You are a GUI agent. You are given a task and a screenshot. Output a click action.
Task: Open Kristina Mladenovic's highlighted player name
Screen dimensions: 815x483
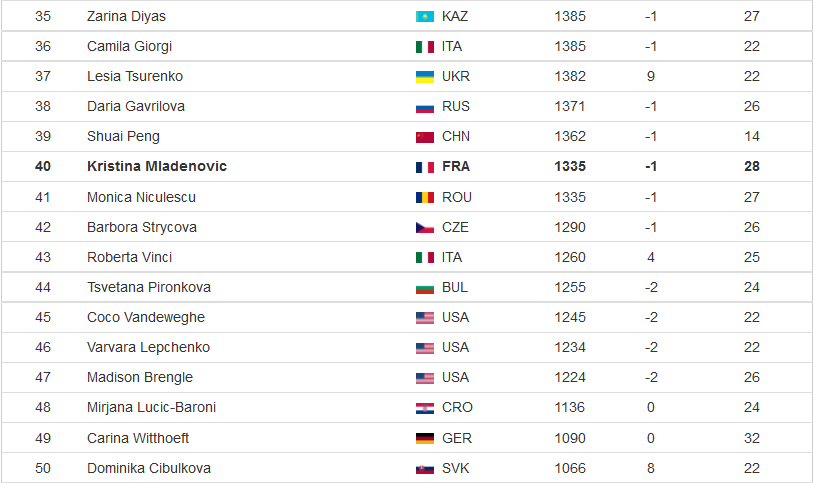pyautogui.click(x=157, y=166)
